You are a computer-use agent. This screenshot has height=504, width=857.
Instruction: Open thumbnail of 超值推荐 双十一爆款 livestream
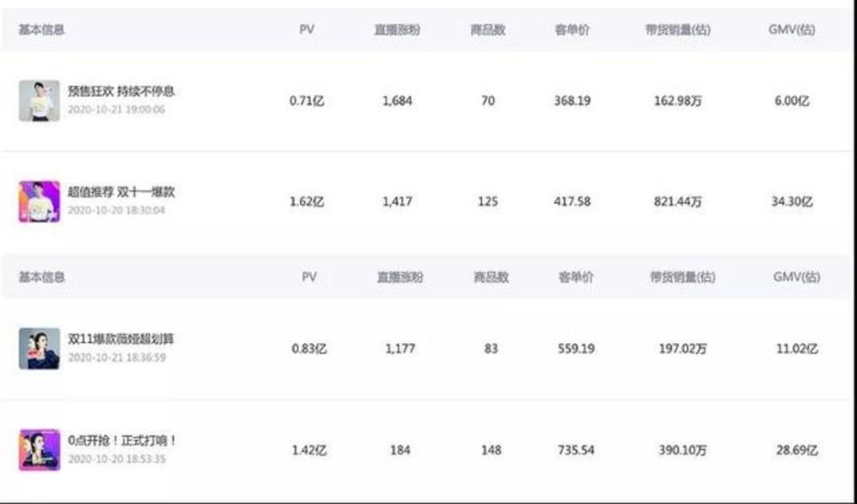pos(39,201)
